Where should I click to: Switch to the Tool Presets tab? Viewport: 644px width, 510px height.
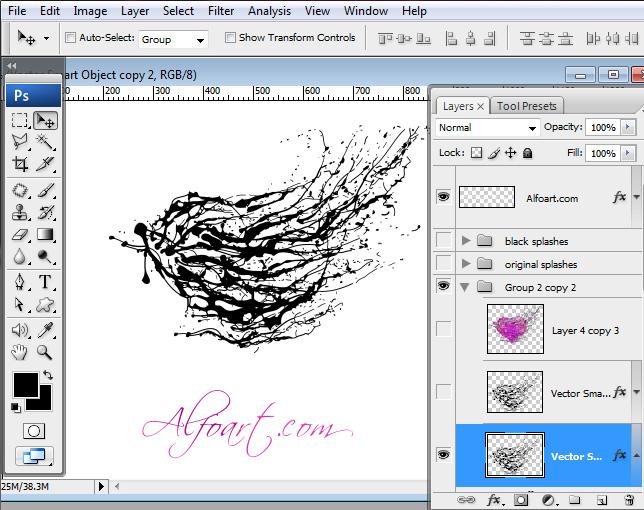pos(527,106)
